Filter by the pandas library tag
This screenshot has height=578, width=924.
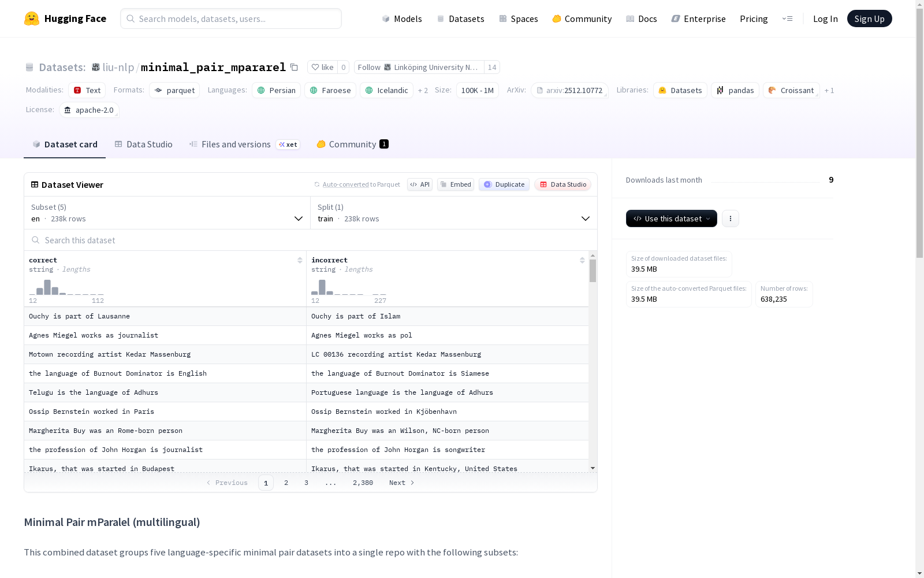pyautogui.click(x=735, y=90)
